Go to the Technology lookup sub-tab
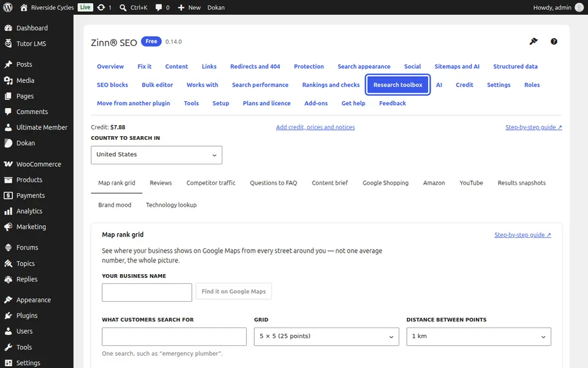 click(x=171, y=205)
